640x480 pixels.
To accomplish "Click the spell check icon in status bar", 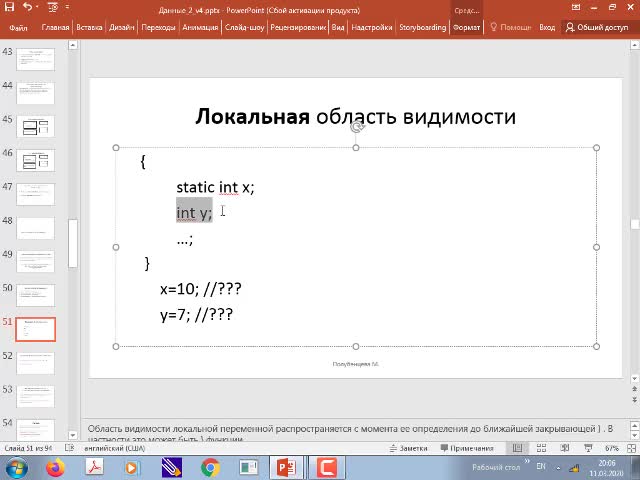I will click(69, 448).
